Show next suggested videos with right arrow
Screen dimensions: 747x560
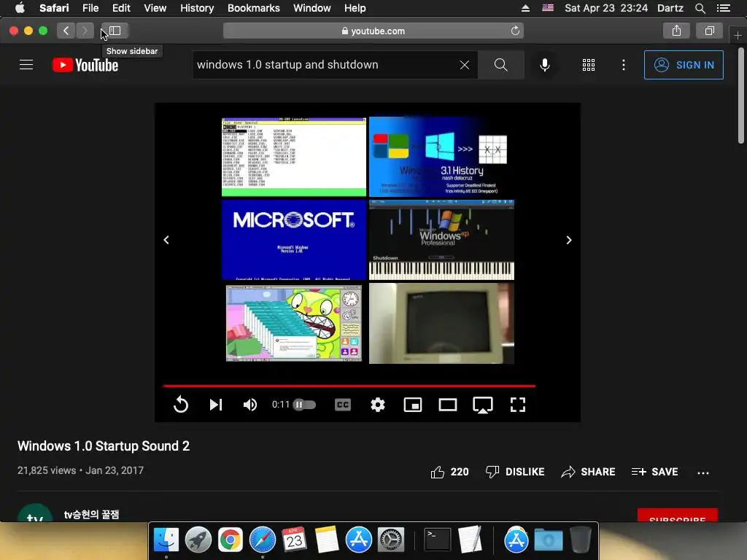point(569,240)
